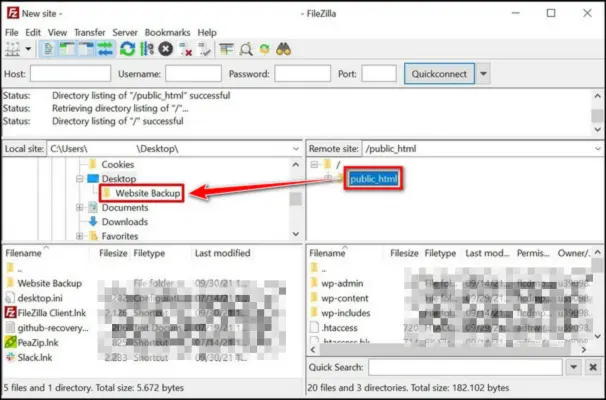Expand the Documents folder in local tree
This screenshot has height=400, width=606.
click(79, 207)
